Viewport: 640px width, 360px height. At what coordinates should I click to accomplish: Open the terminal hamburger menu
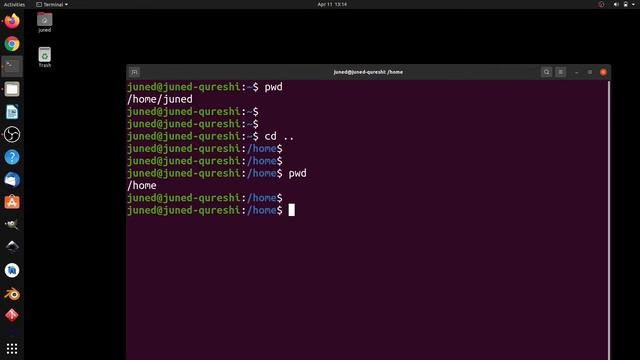pos(560,72)
